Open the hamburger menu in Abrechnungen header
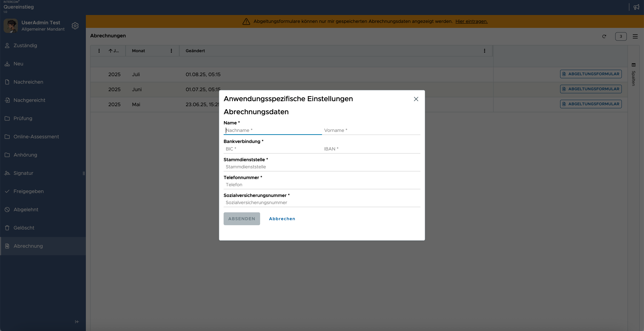This screenshot has width=644, height=331. point(635,36)
